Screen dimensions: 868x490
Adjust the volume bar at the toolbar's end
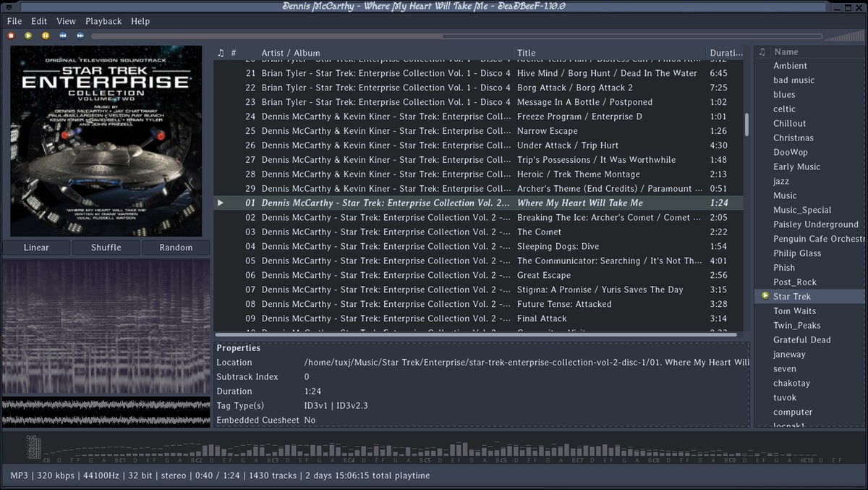pos(844,35)
